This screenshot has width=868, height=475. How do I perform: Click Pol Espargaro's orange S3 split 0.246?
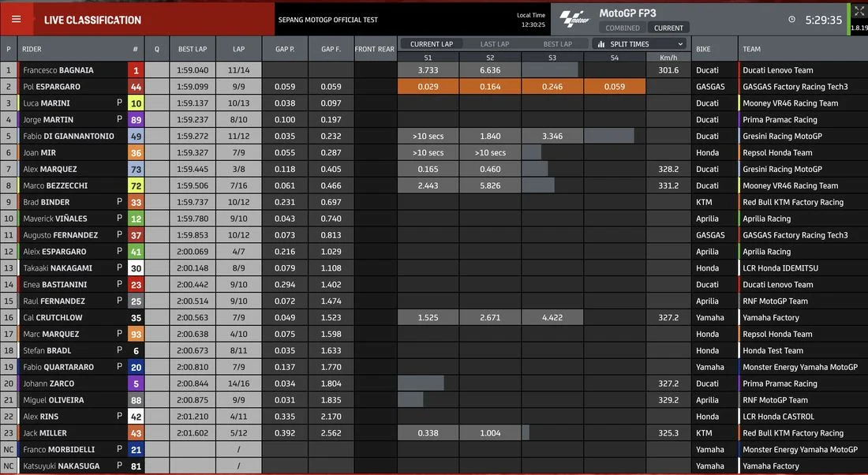pyautogui.click(x=552, y=87)
